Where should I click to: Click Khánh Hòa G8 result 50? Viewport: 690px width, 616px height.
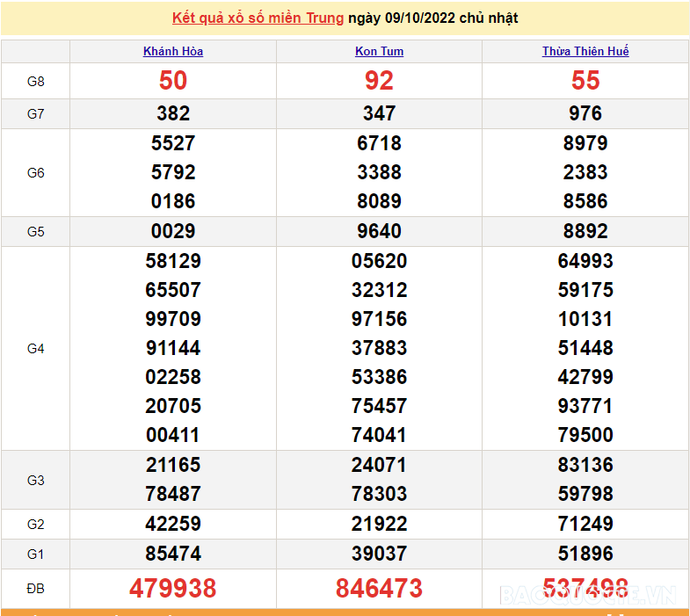(173, 81)
